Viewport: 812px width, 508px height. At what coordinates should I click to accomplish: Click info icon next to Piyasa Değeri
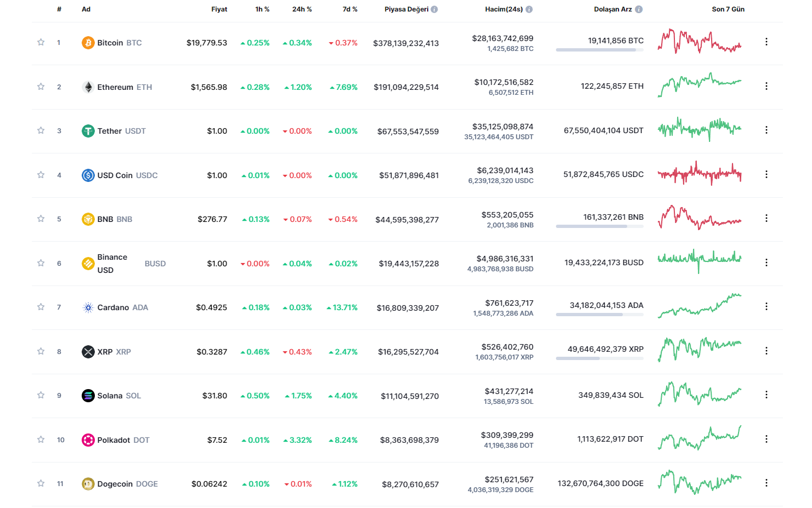434,9
